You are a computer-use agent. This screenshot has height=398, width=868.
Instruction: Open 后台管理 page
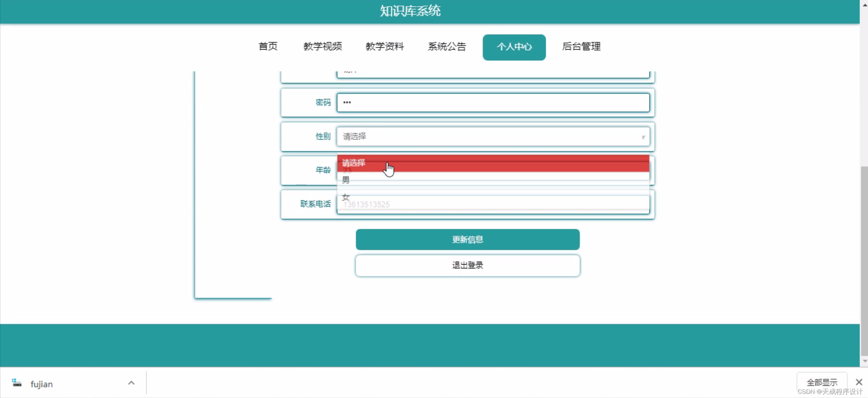pyautogui.click(x=581, y=47)
